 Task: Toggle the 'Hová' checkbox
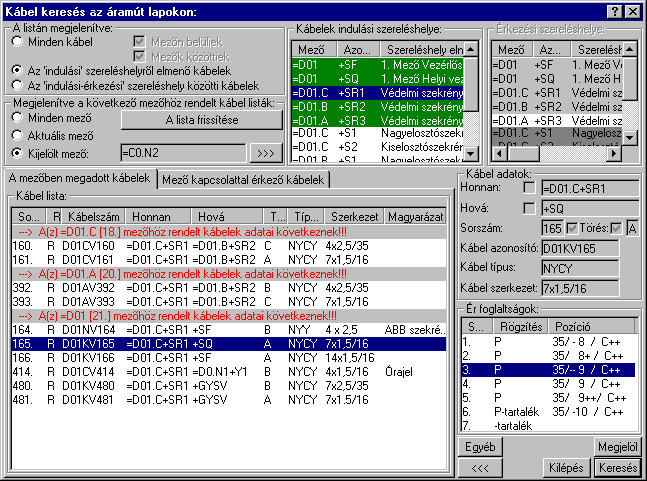tap(529, 208)
